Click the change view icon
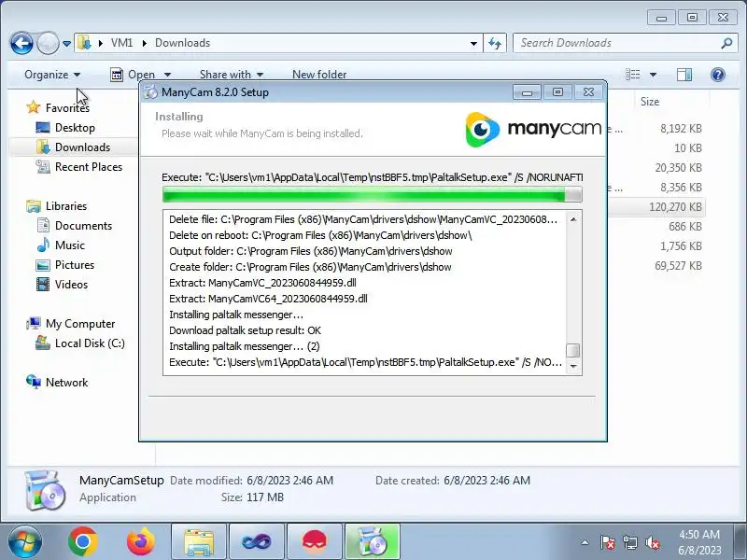 tap(633, 75)
